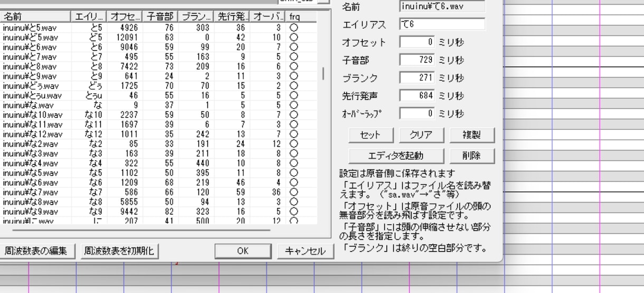Image resolution: width=644 pixels, height=293 pixels.
Task: Sort by the 名前 column header
Action: tap(36, 17)
